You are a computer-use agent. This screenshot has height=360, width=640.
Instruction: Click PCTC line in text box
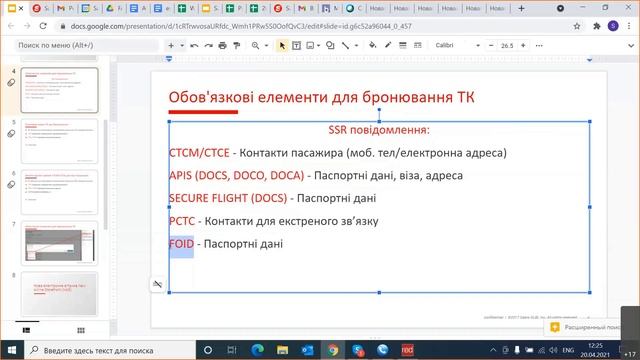coord(273,221)
